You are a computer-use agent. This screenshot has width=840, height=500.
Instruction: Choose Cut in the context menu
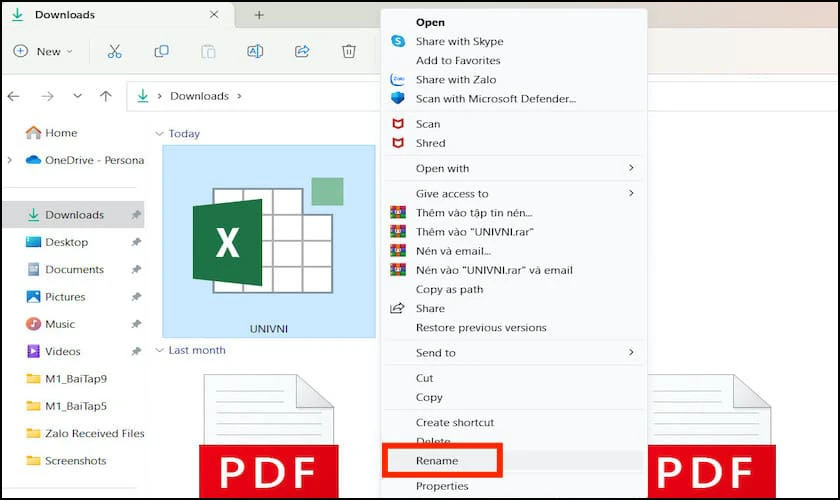424,378
